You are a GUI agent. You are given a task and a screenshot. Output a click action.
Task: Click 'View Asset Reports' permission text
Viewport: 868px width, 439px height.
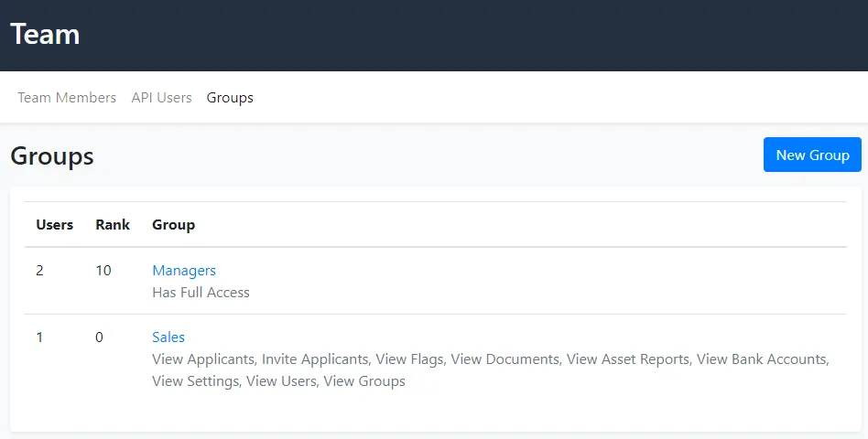(x=627, y=359)
